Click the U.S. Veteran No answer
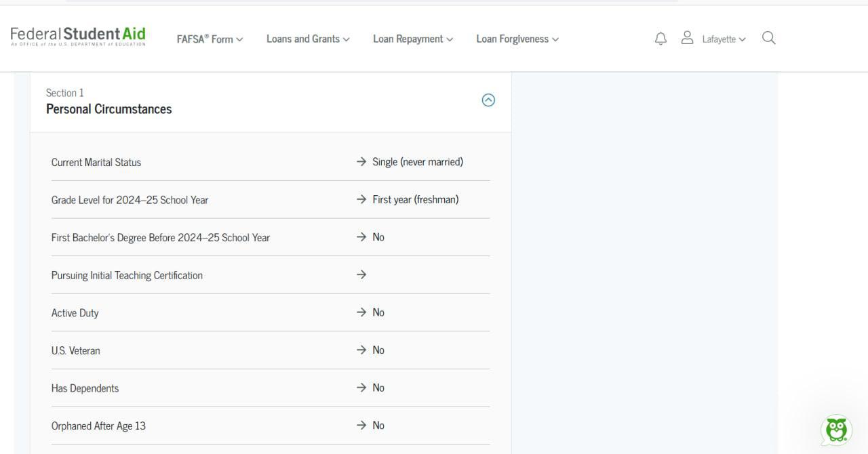The width and height of the screenshot is (868, 454). click(378, 350)
